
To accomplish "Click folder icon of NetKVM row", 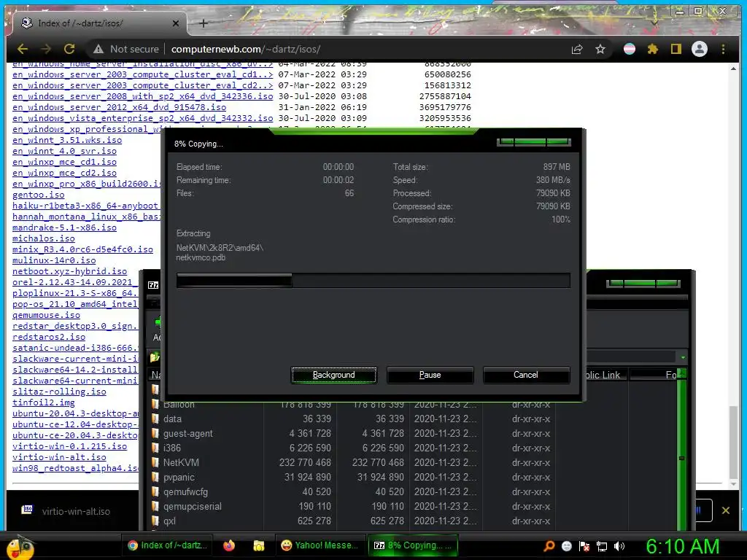I will click(155, 462).
